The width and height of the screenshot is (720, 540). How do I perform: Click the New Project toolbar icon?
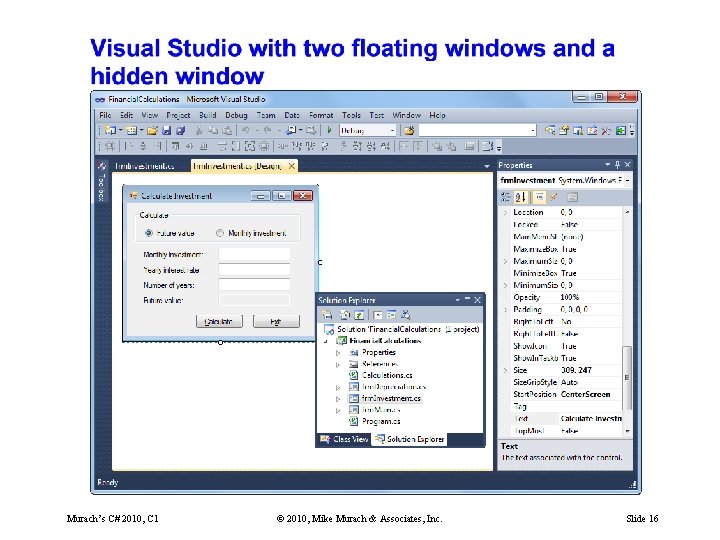[110, 130]
